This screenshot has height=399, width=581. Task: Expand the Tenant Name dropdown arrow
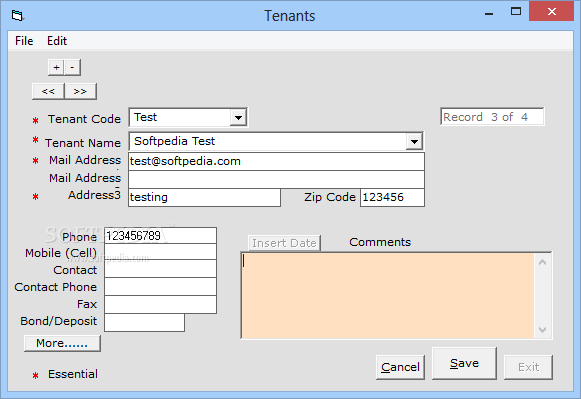click(x=414, y=142)
